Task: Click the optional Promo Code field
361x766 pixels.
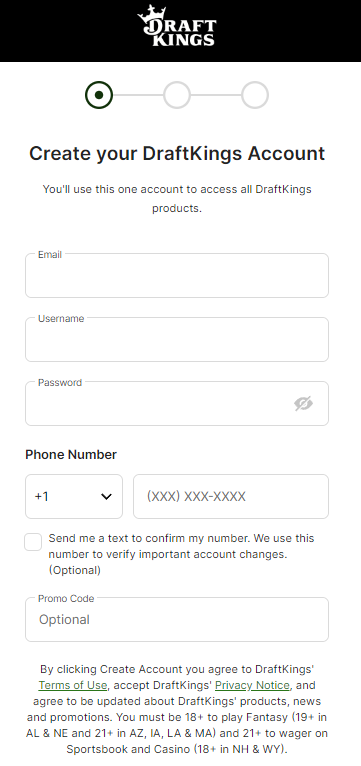Action: click(177, 619)
